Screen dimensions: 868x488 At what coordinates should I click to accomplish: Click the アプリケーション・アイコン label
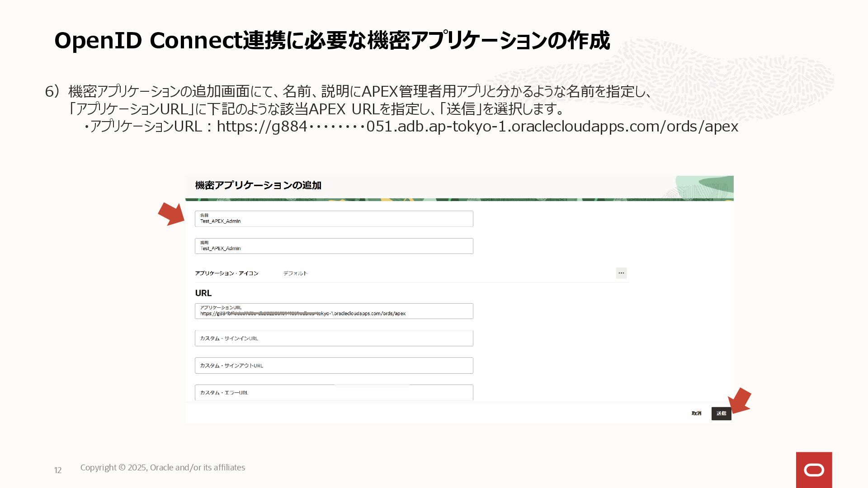[226, 273]
